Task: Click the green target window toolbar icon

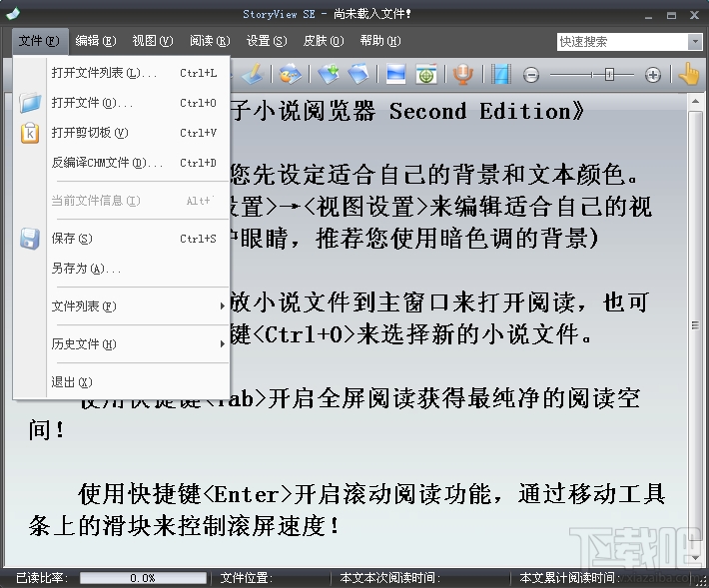Action: 426,74
